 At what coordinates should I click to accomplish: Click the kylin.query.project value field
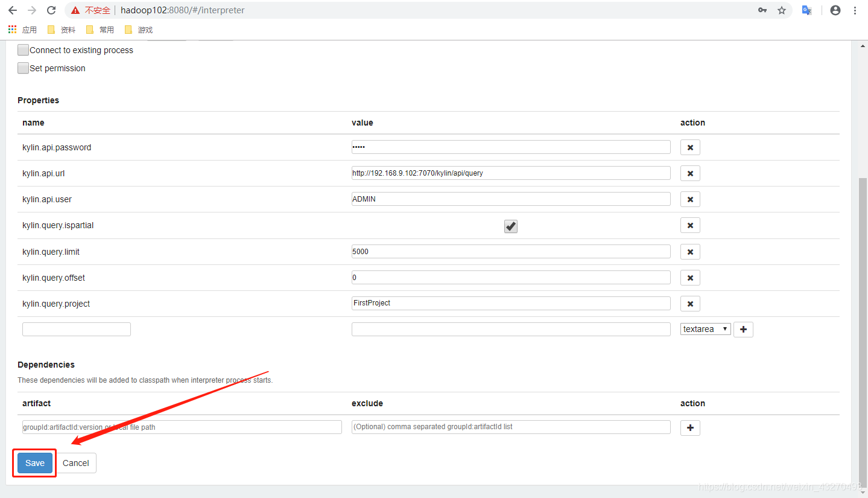point(511,303)
